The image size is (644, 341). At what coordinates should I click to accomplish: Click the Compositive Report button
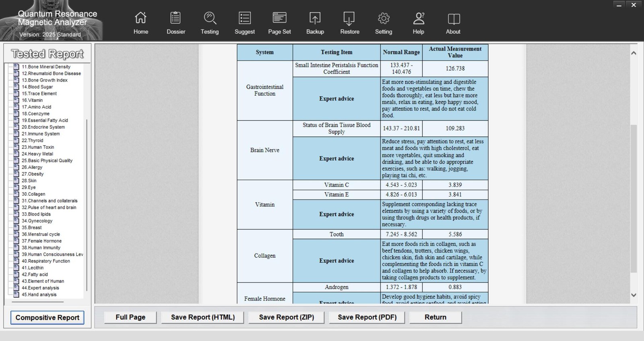[47, 318]
